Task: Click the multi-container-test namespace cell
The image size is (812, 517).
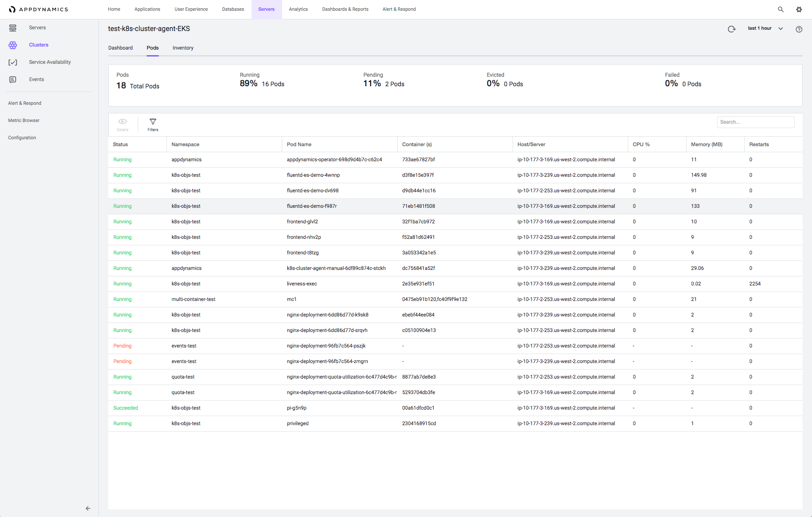Action: [x=193, y=299]
